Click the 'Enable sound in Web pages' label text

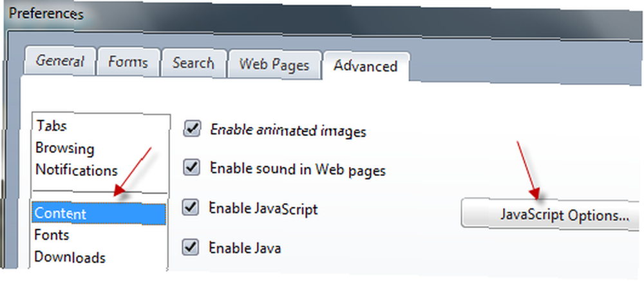[x=298, y=170]
